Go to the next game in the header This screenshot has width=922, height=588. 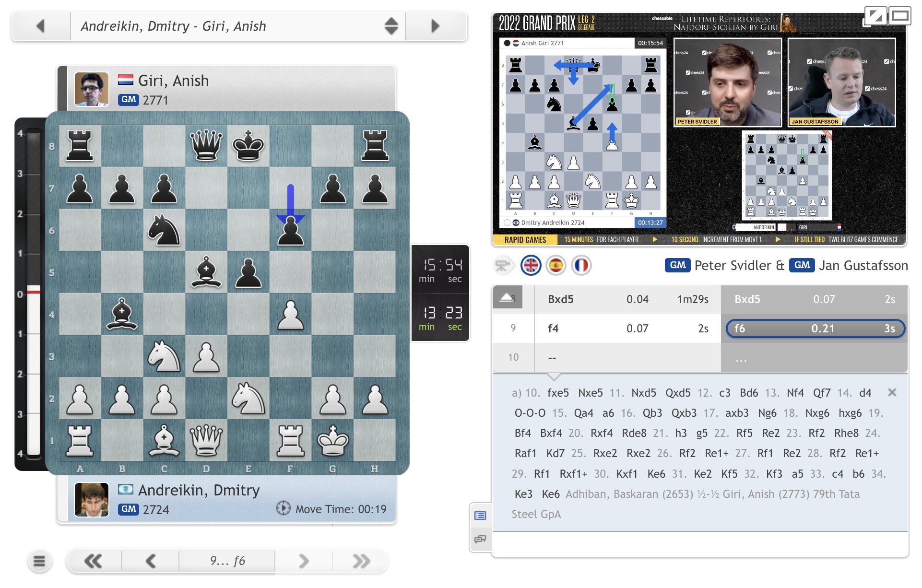click(x=435, y=26)
